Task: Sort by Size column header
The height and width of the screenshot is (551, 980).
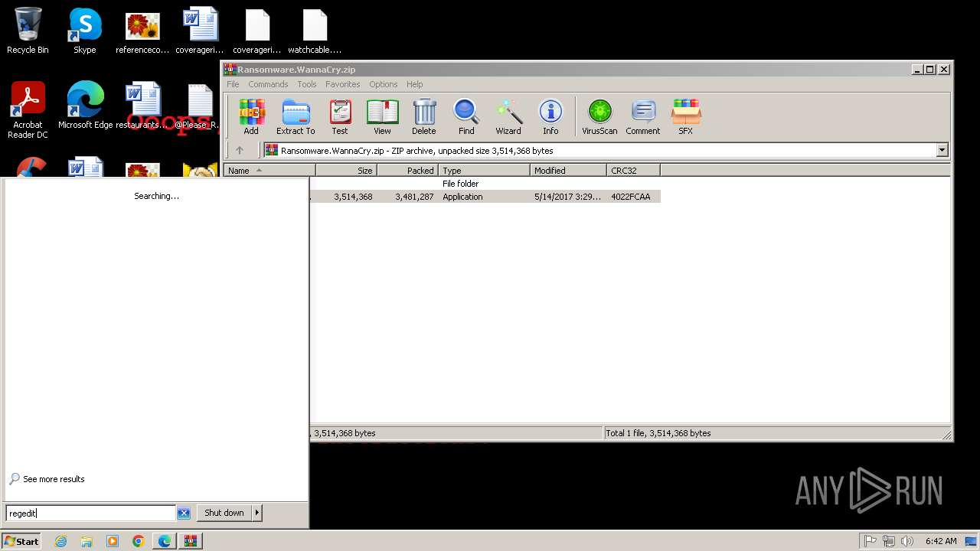Action: pyautogui.click(x=346, y=171)
